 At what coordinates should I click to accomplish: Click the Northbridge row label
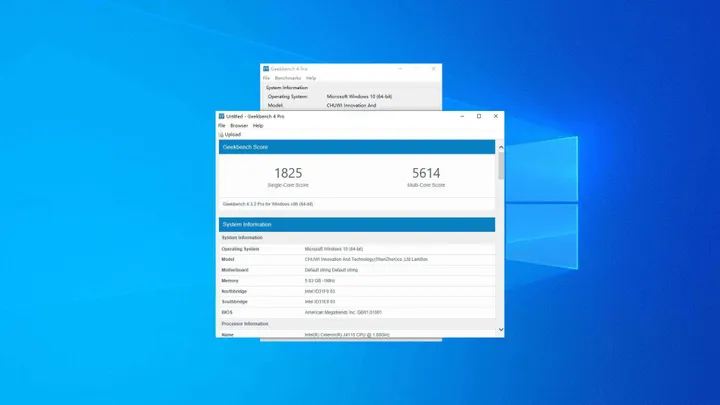[x=234, y=291]
